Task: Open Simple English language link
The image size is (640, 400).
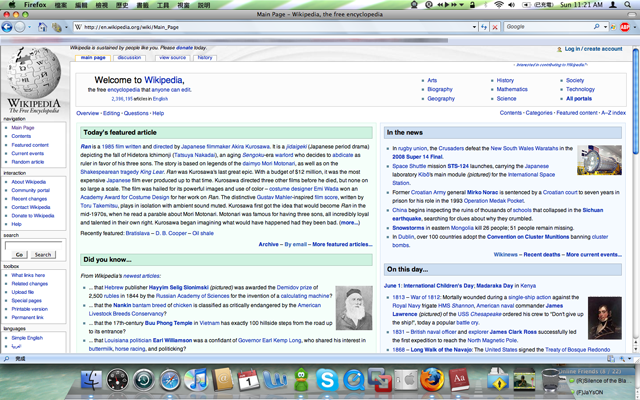Action: point(27,338)
